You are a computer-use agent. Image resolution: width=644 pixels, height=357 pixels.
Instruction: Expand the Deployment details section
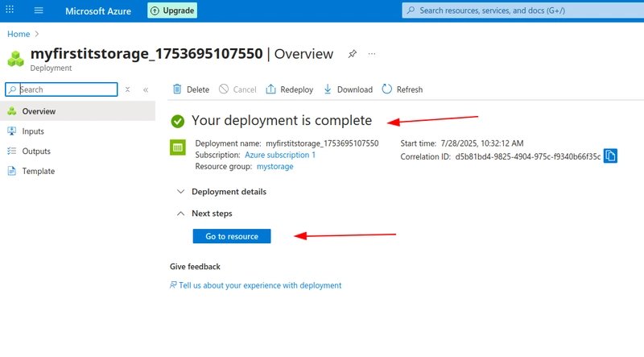click(221, 192)
